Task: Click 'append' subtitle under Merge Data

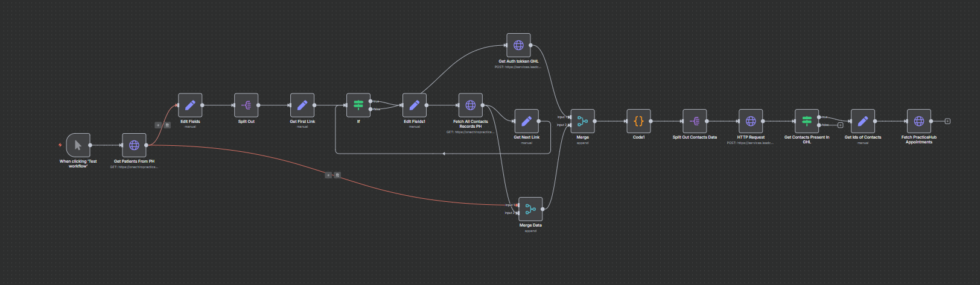Action: [530, 231]
